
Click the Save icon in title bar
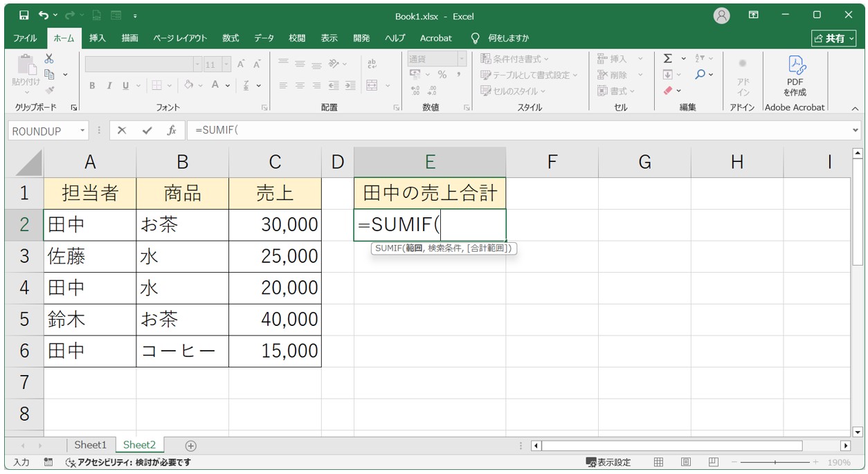click(24, 15)
